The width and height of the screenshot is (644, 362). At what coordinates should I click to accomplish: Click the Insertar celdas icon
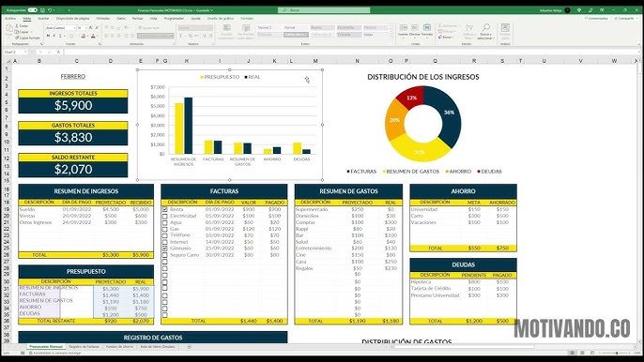click(404, 28)
